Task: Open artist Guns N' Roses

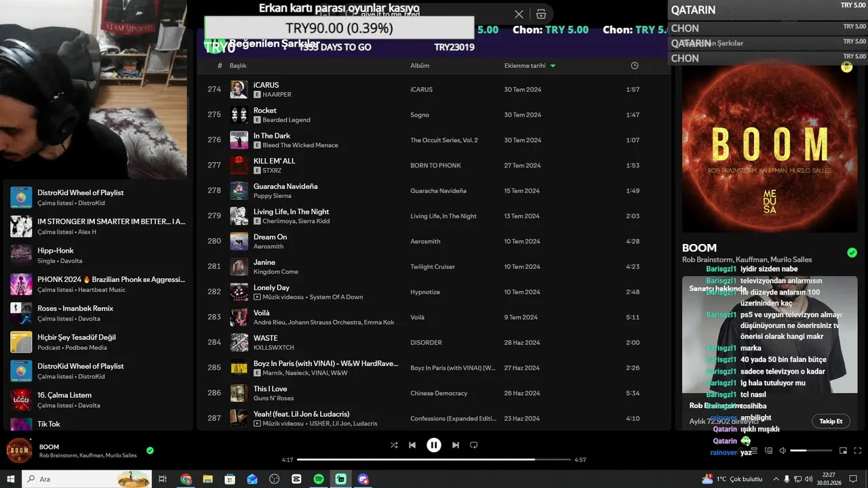Action: (x=274, y=399)
